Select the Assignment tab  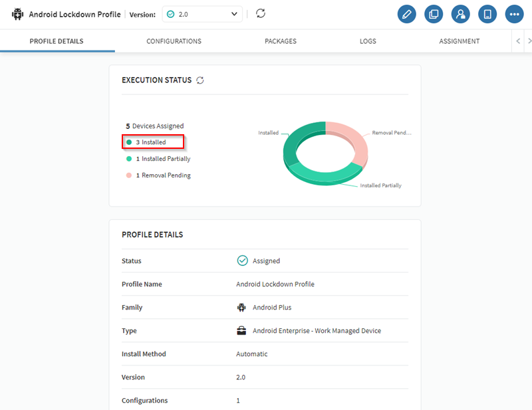pyautogui.click(x=459, y=41)
